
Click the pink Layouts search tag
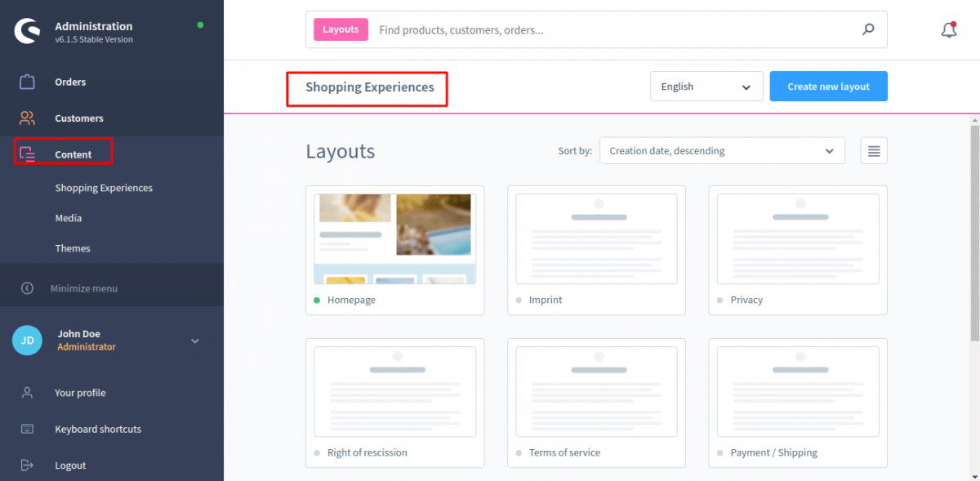(341, 29)
